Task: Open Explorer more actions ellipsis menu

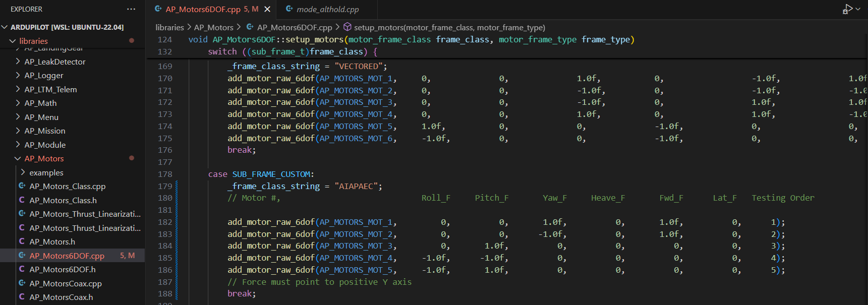Action: click(x=131, y=9)
